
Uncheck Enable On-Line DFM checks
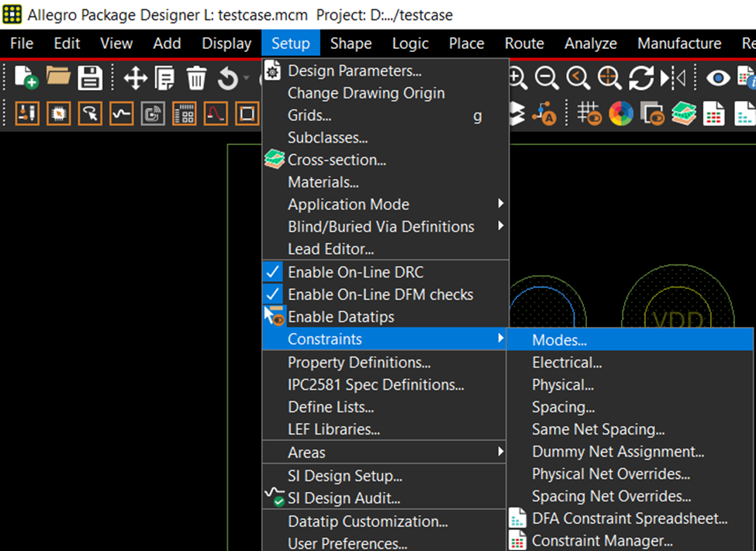point(380,294)
